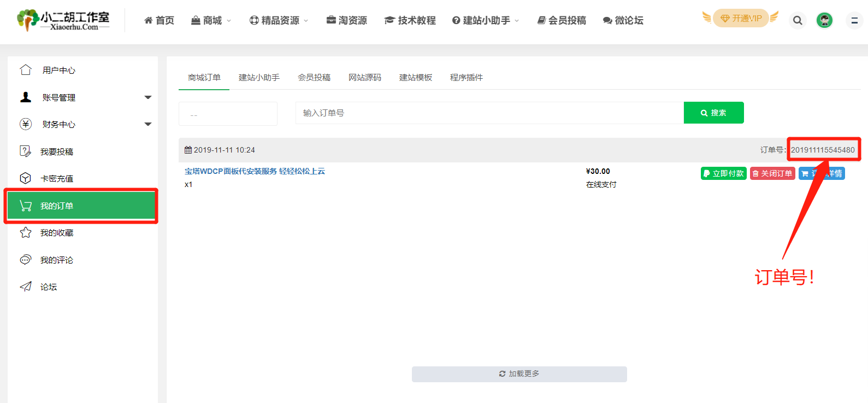Select order date 2019-11-11 10:24
This screenshot has width=868, height=403.
[225, 150]
